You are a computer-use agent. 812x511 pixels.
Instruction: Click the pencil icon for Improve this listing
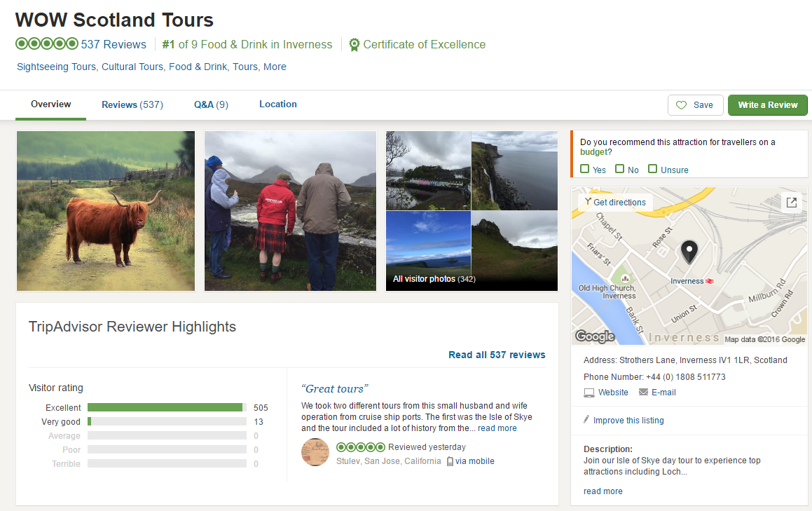[586, 419]
